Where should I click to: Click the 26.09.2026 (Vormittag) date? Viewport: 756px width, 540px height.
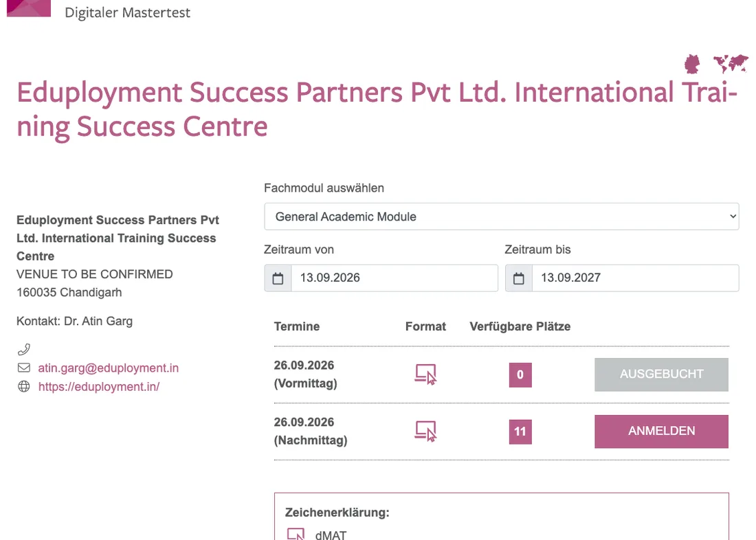pos(305,374)
